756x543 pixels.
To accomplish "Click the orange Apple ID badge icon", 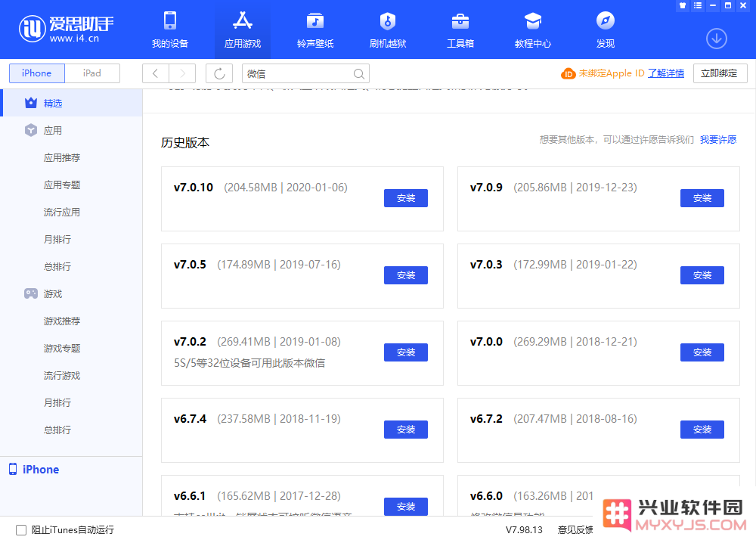I will point(568,74).
